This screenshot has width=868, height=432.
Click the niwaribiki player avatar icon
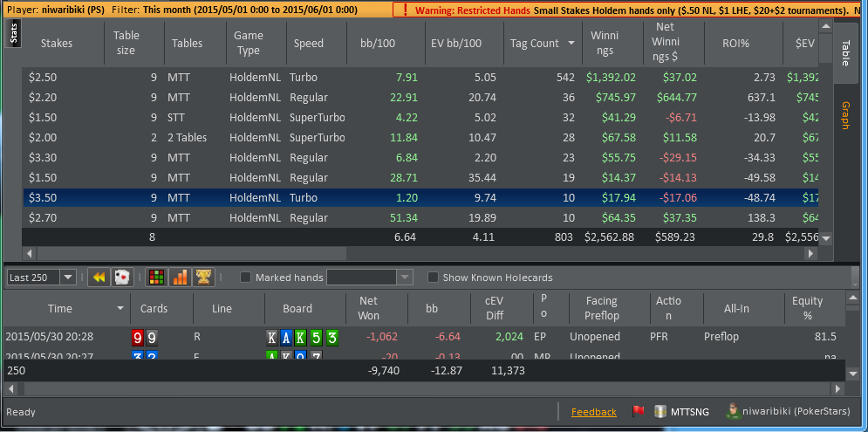tap(734, 412)
